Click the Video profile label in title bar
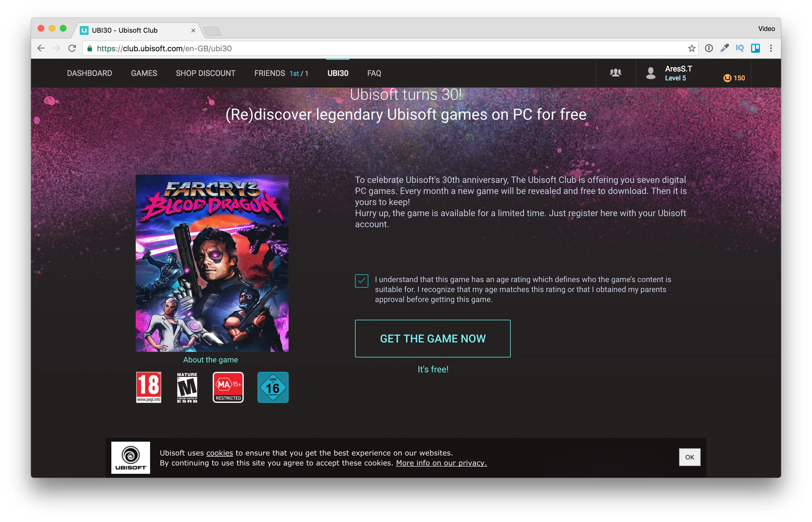The height and width of the screenshot is (522, 812). click(x=766, y=29)
